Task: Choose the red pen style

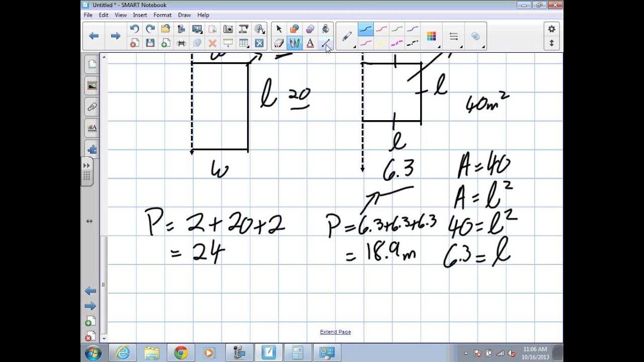Action: pyautogui.click(x=381, y=29)
